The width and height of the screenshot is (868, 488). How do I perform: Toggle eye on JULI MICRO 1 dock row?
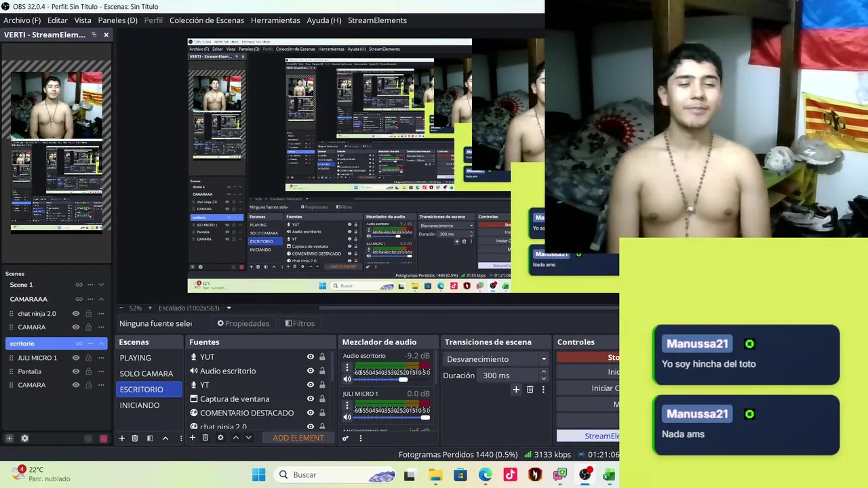pyautogui.click(x=76, y=358)
